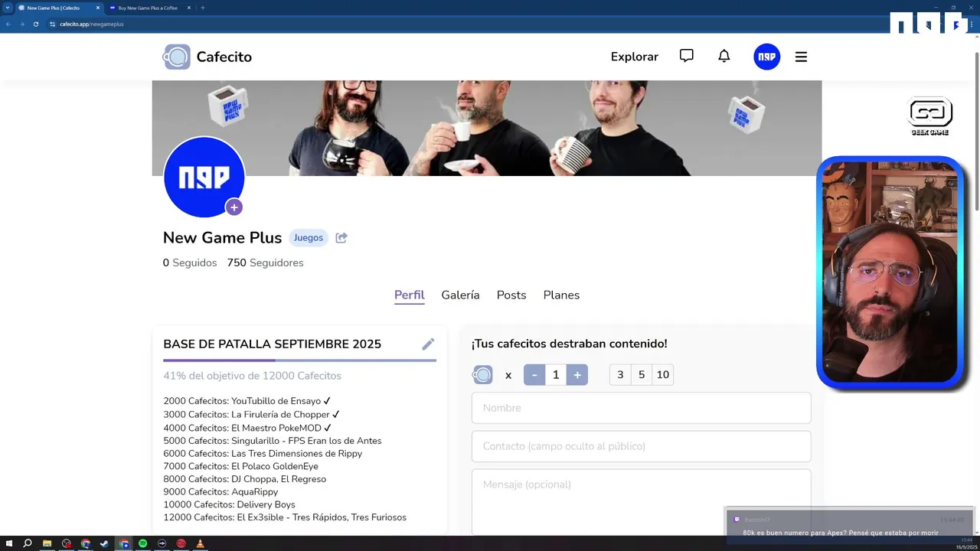Open browser tab search dropdown

[7, 8]
